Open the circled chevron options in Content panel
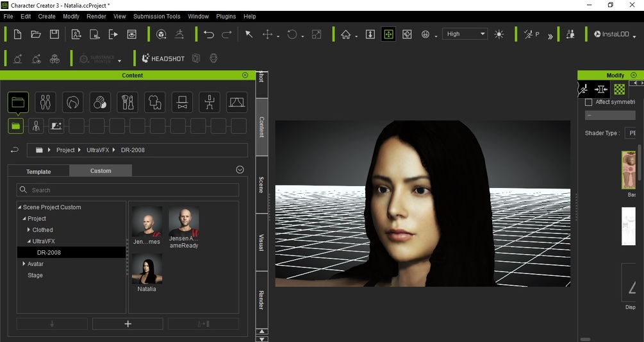Viewport: 644px width, 342px height. coord(240,170)
